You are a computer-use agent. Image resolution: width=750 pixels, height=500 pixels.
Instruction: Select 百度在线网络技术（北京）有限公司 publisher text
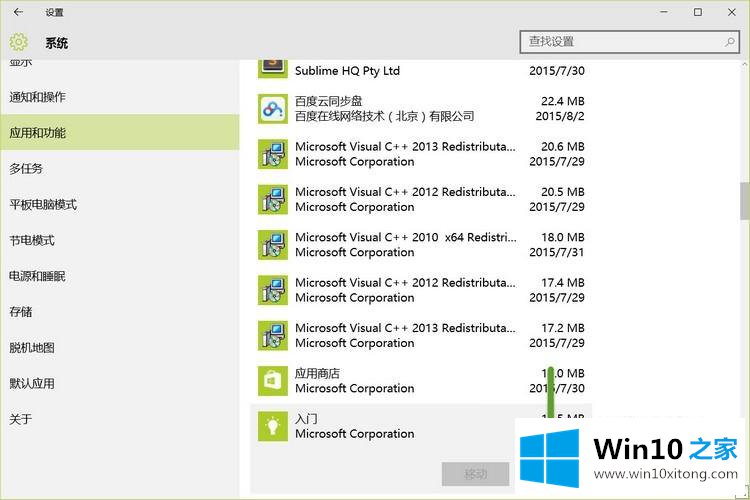pyautogui.click(x=385, y=116)
